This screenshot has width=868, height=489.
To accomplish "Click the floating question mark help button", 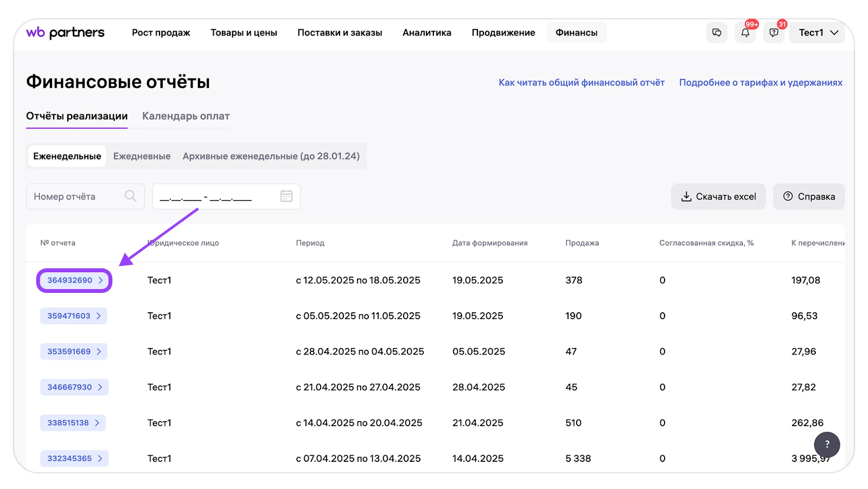I will click(x=827, y=445).
